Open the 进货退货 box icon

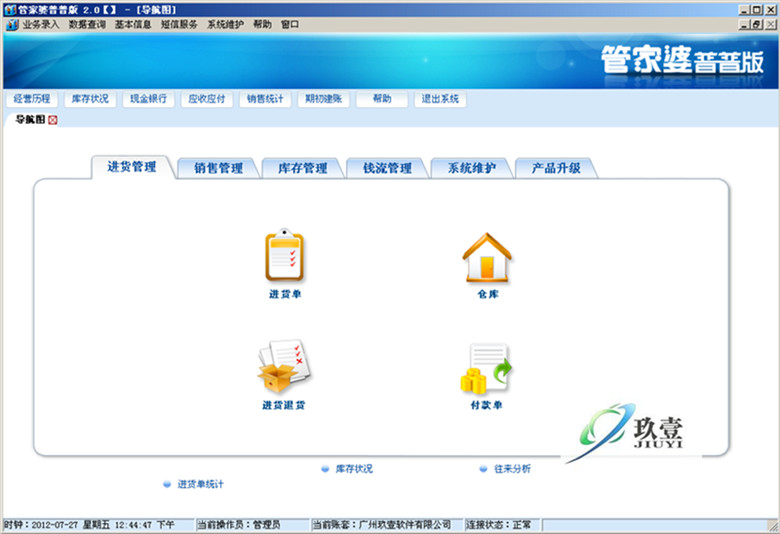click(x=284, y=366)
